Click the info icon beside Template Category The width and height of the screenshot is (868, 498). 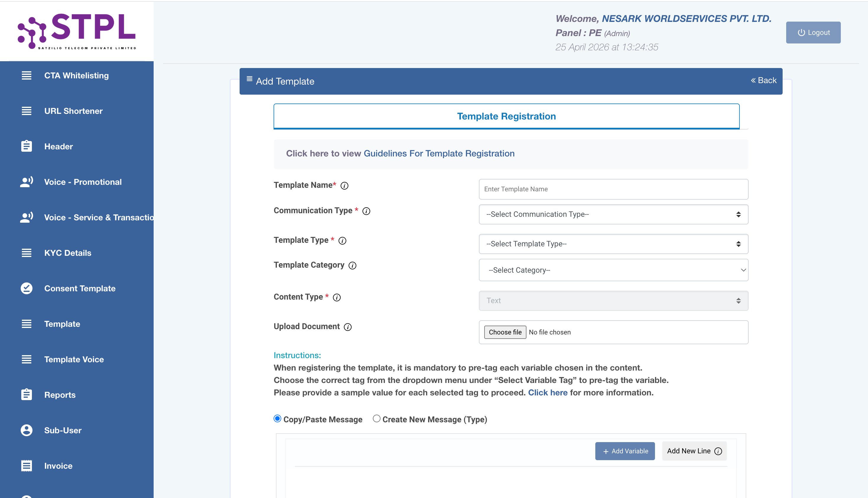pos(352,266)
